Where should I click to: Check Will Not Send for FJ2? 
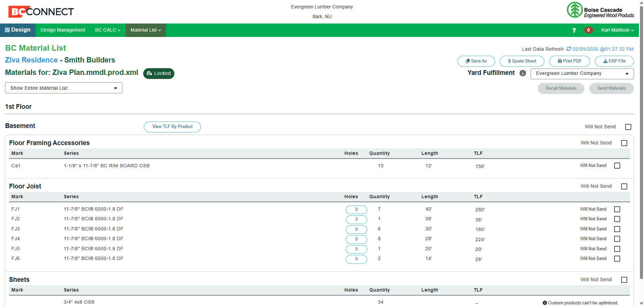pyautogui.click(x=617, y=219)
